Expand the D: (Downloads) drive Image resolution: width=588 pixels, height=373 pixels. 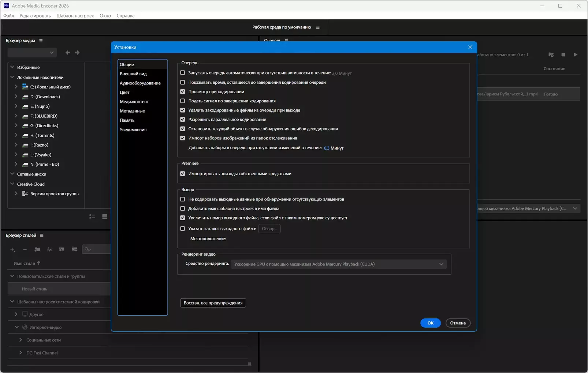pos(16,97)
